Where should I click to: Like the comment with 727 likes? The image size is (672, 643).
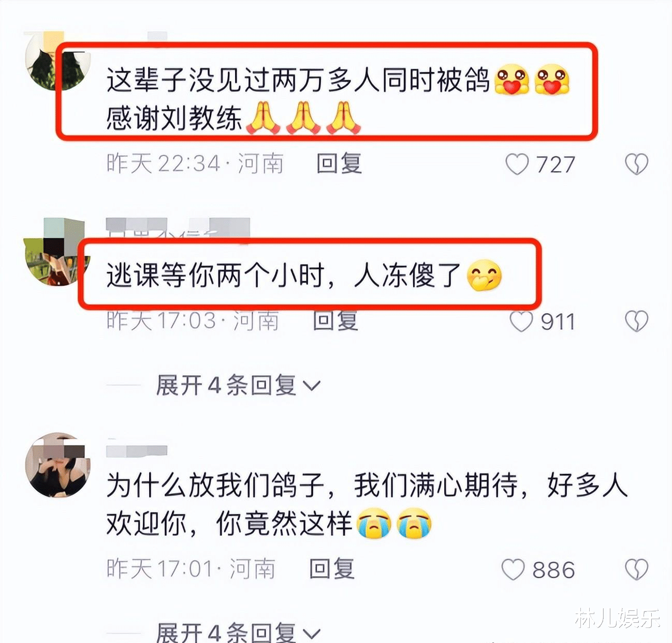click(x=517, y=164)
